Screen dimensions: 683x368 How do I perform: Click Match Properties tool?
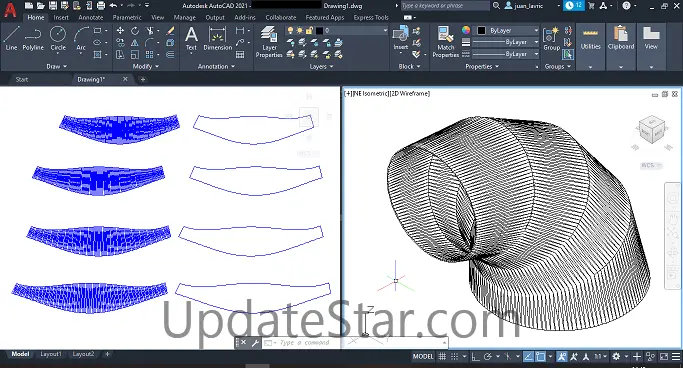[446, 42]
